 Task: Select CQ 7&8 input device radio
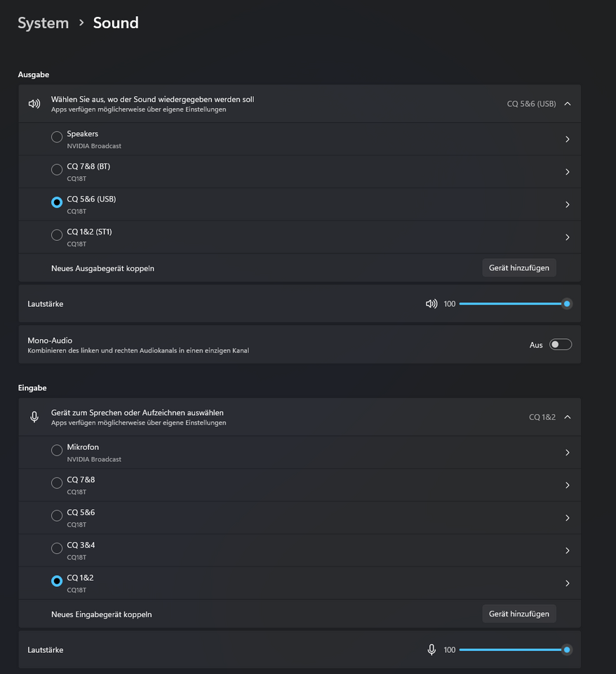click(57, 483)
